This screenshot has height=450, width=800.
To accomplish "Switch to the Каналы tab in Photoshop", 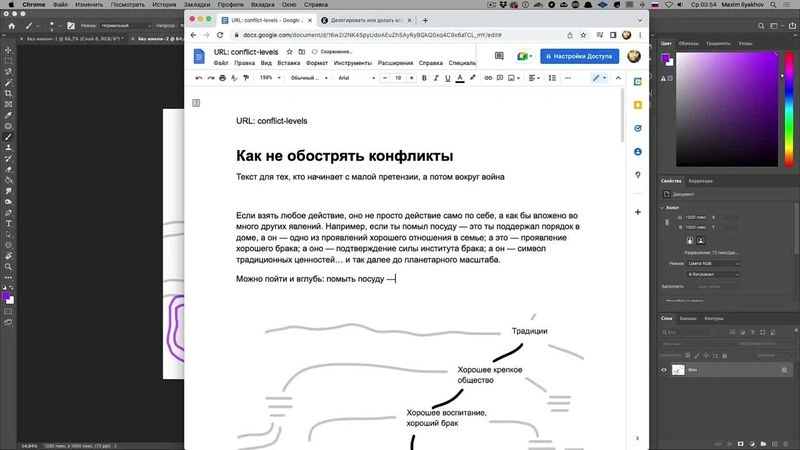I will click(x=688, y=318).
